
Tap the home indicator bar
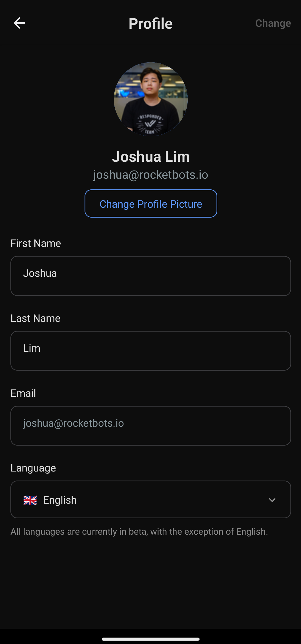click(x=151, y=639)
